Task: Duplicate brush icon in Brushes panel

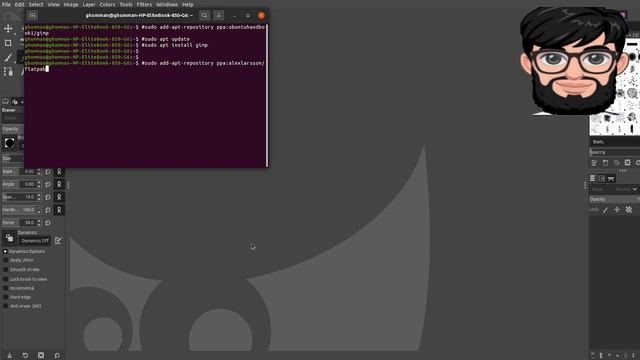Action: coord(616,163)
